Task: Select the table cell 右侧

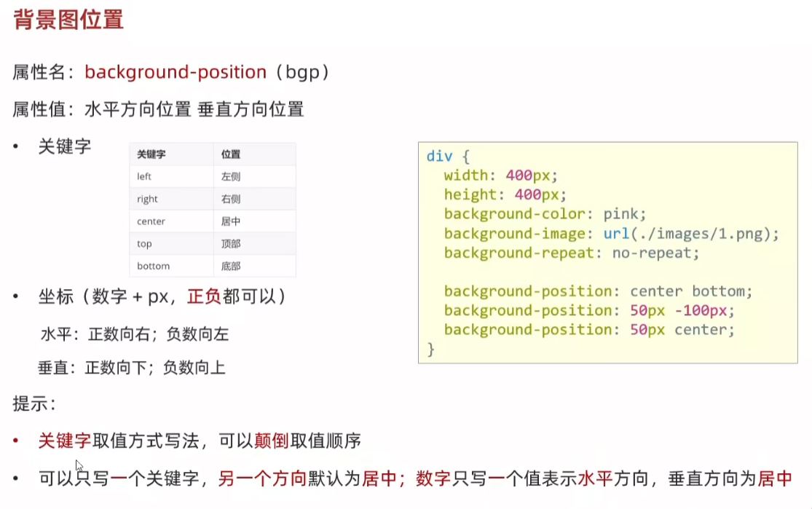Action: tap(255, 199)
